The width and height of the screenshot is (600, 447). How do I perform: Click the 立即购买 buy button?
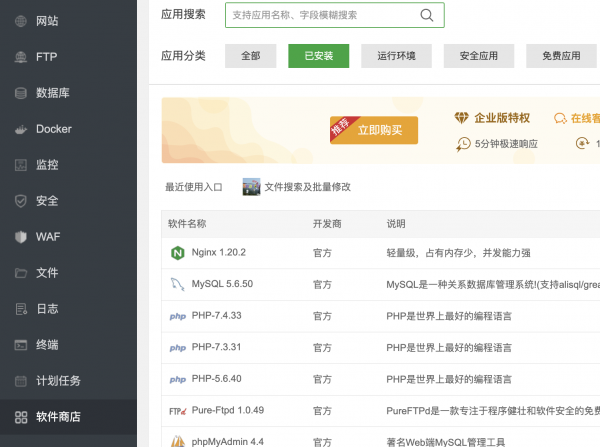tap(374, 130)
